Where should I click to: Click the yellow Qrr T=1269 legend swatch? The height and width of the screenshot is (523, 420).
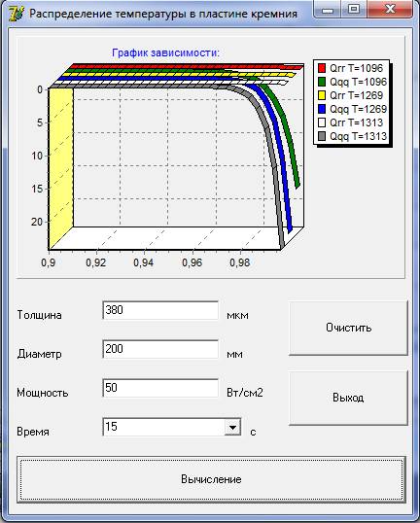pos(322,95)
